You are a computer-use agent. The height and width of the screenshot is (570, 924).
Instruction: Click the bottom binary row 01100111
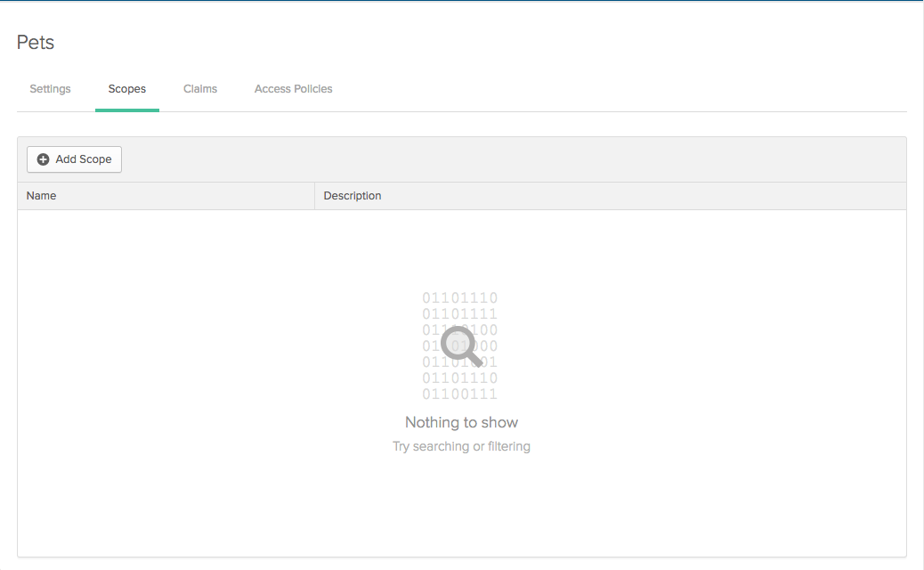(x=460, y=395)
